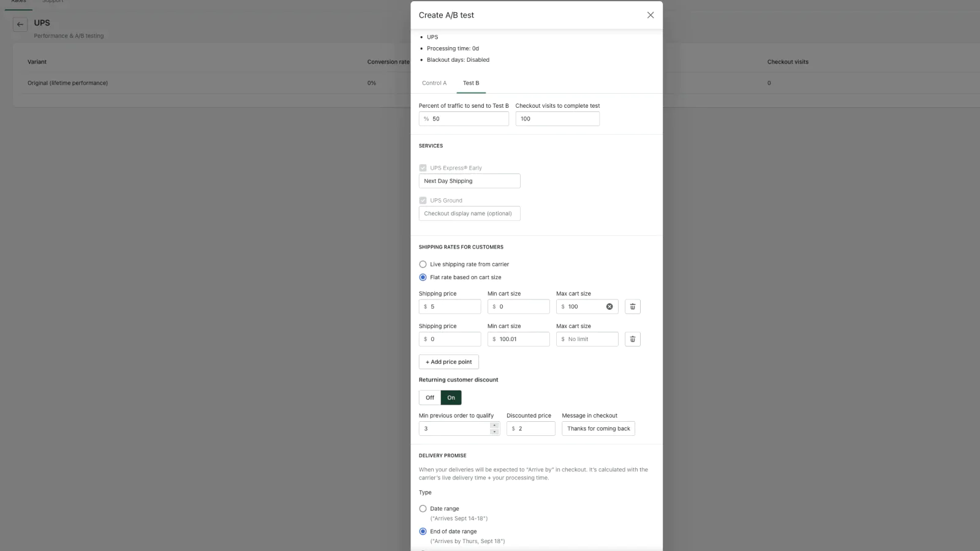Increment Min previous order stepper up
Screen dimensions: 980x551
(494, 425)
